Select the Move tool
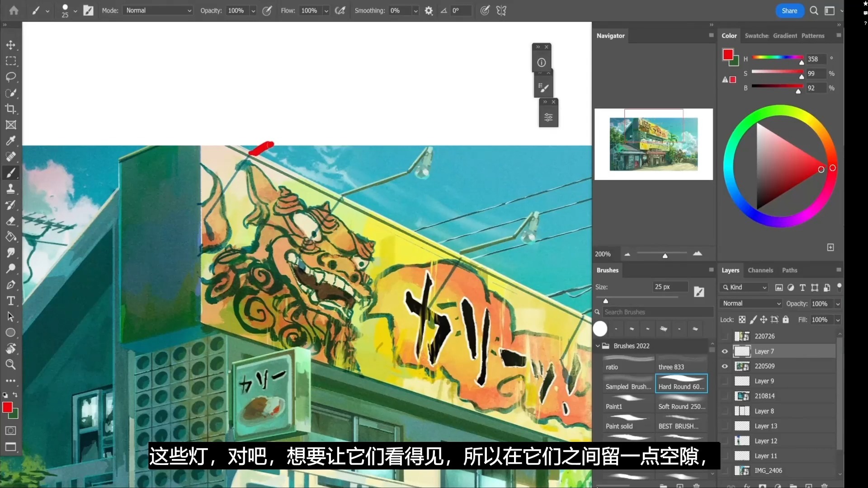The height and width of the screenshot is (488, 868). (x=11, y=45)
